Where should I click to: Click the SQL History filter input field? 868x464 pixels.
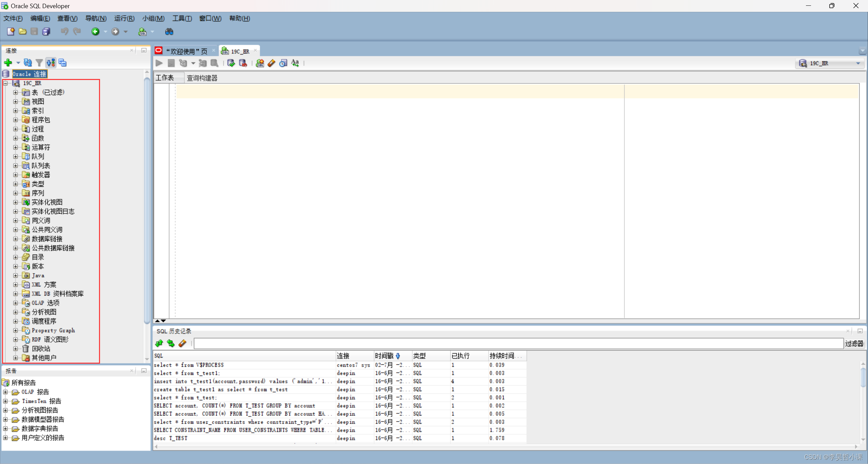click(x=517, y=343)
